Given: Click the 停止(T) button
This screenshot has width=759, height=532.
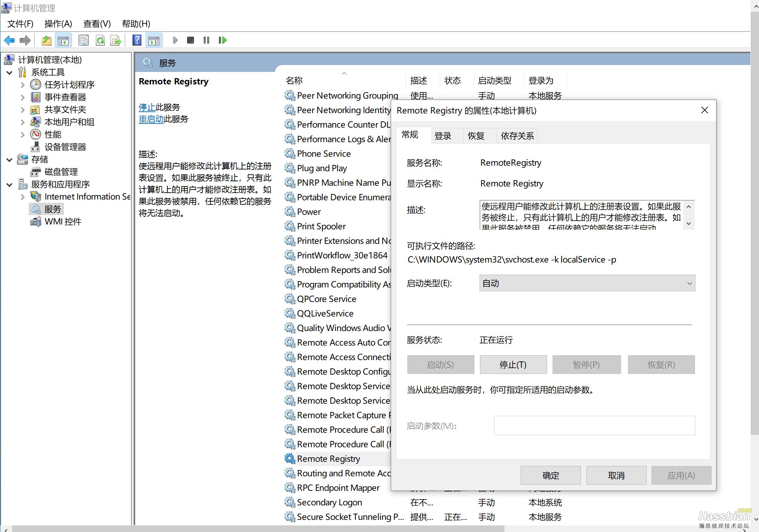Looking at the screenshot, I should tap(513, 365).
